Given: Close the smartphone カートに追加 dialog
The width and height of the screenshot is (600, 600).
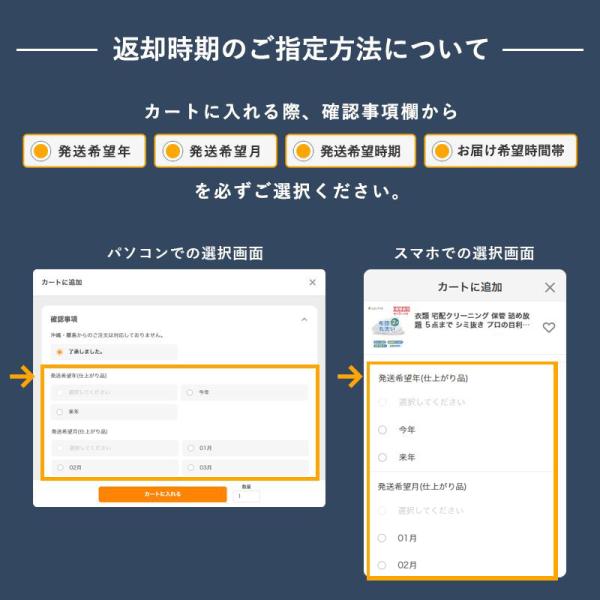Looking at the screenshot, I should point(550,287).
